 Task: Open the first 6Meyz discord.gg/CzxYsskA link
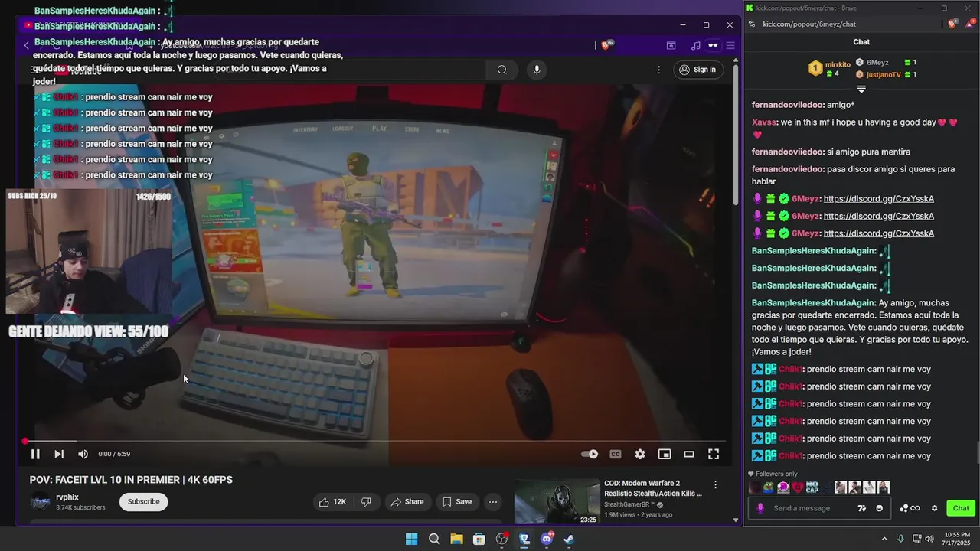(x=878, y=199)
